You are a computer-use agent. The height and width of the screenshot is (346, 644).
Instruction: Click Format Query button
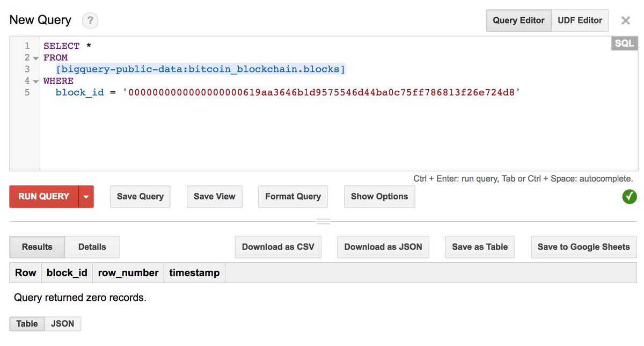pos(293,197)
